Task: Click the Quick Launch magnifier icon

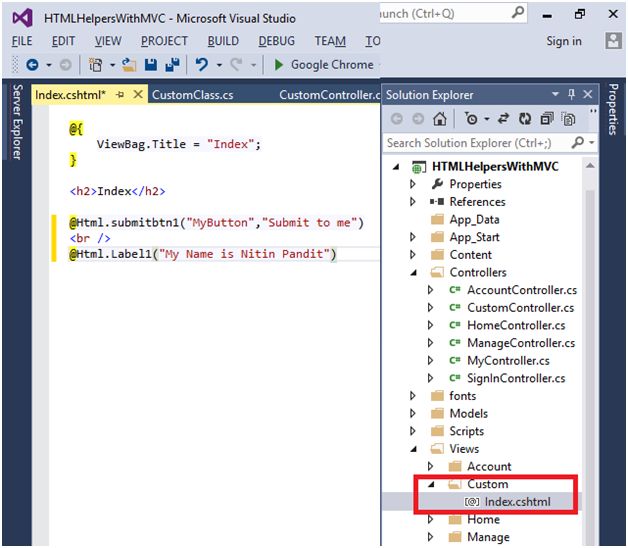Action: click(x=517, y=13)
